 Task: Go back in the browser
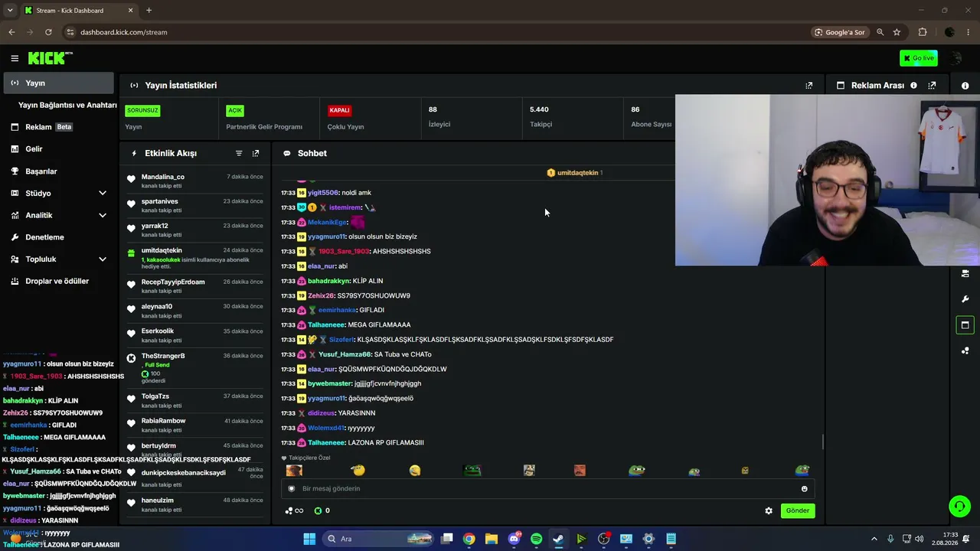[11, 32]
